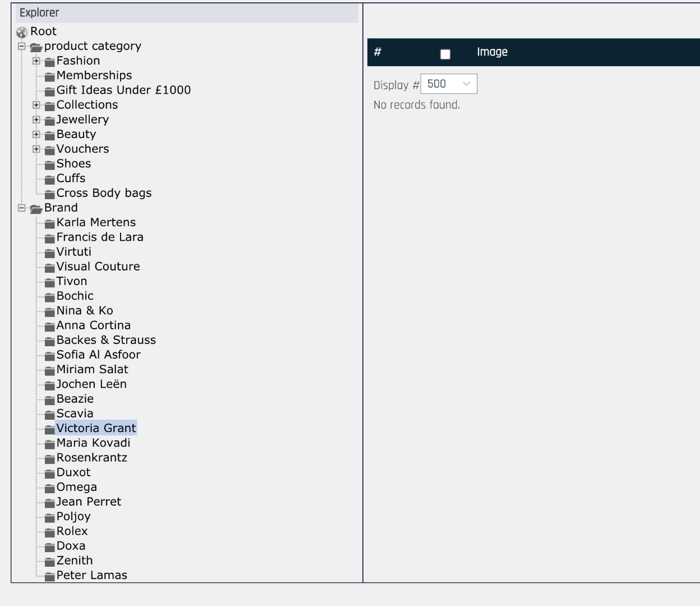
Task: Click the Karla Mertens folder icon
Action: (x=50, y=223)
